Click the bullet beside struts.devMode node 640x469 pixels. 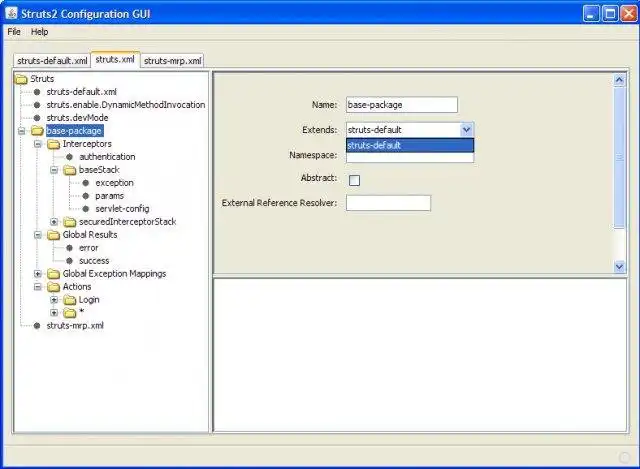(37, 118)
